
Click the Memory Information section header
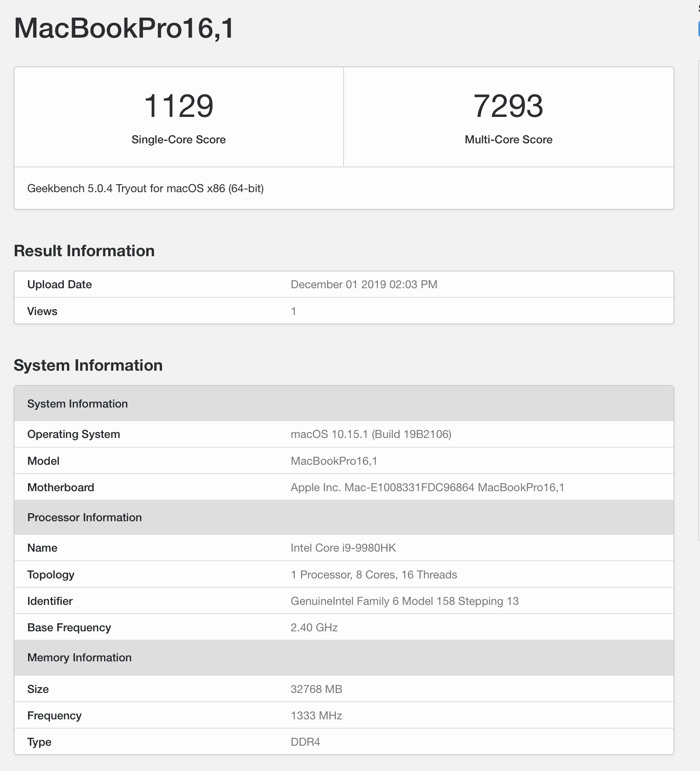pos(344,657)
